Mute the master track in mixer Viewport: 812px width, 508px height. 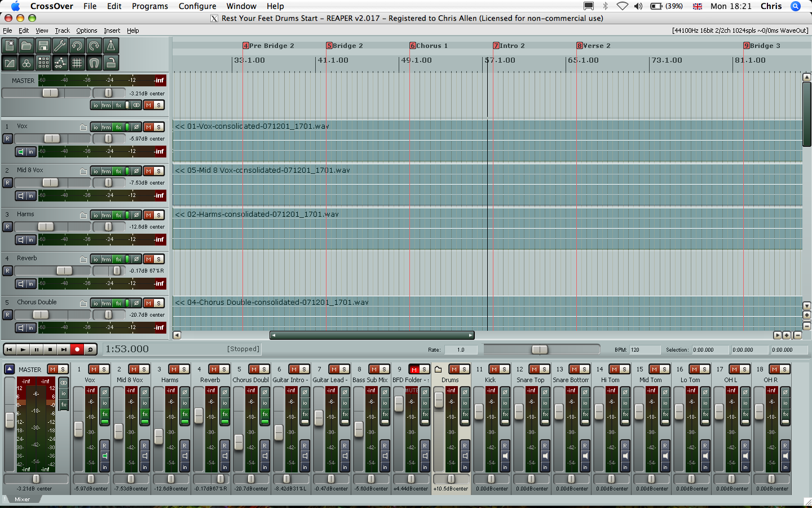pos(52,369)
